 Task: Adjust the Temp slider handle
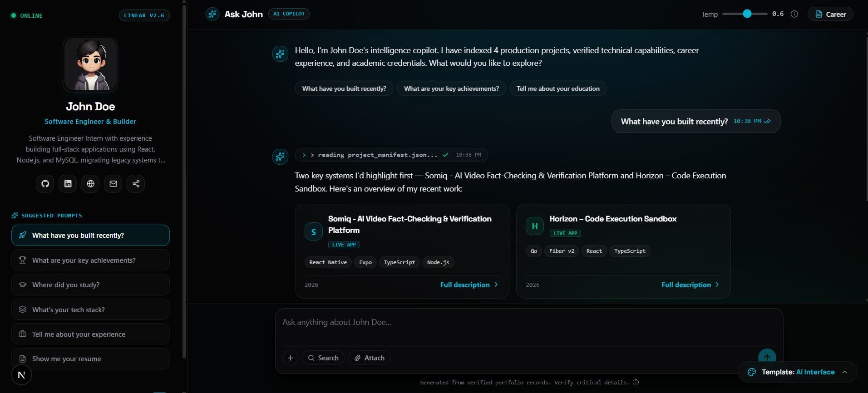(747, 14)
